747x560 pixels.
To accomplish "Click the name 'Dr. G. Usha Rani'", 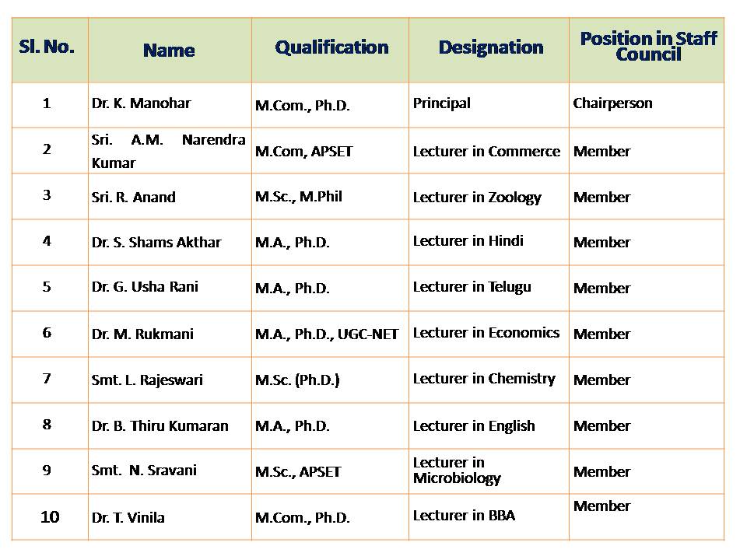I will coord(145,287).
